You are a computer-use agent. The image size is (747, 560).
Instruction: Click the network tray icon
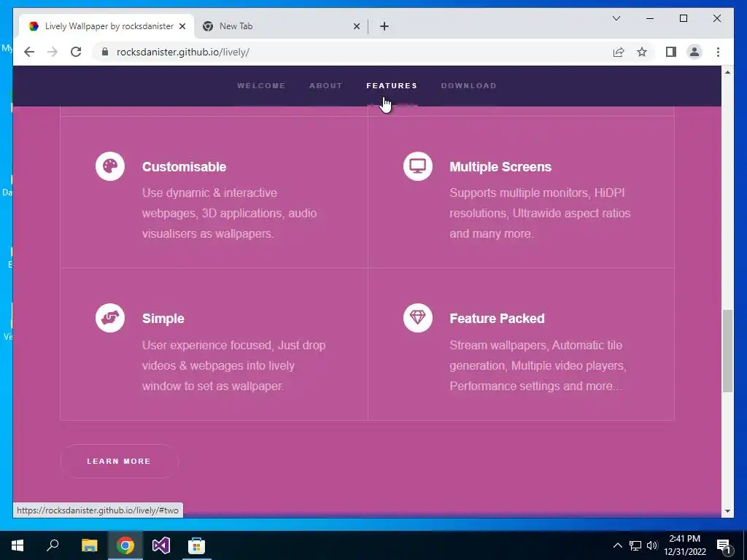pyautogui.click(x=635, y=545)
